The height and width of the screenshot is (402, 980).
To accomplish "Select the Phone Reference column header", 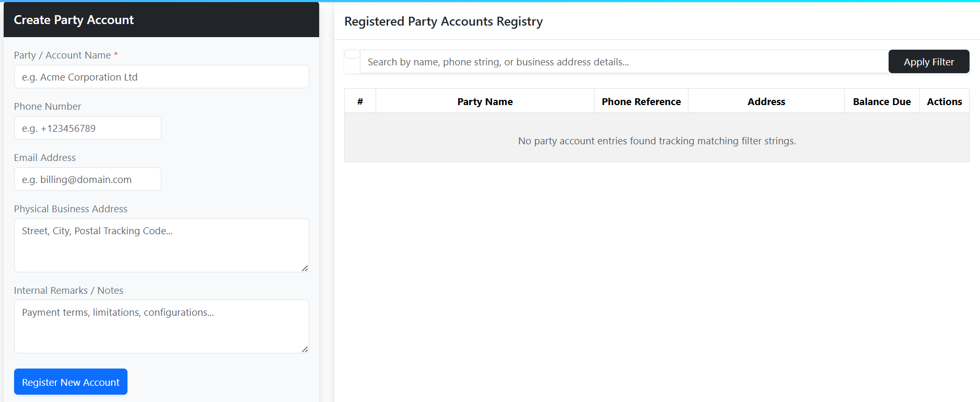I will point(641,101).
